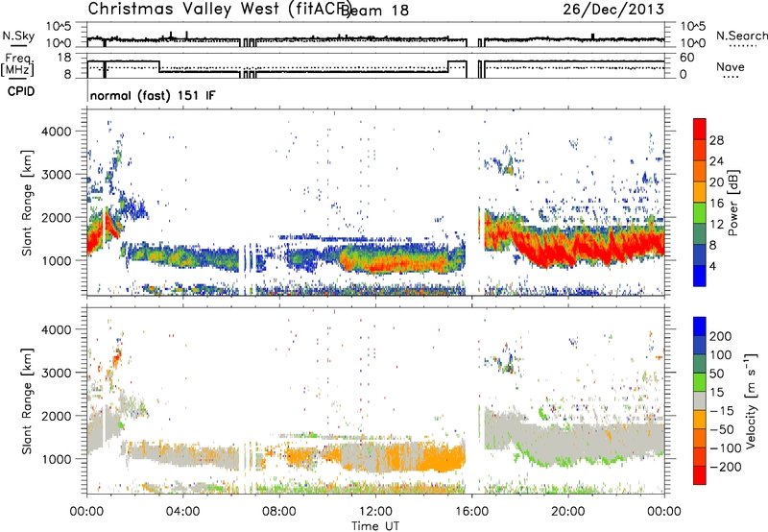This screenshot has width=768, height=532.
Task: Click the "100" velocity color bar label
Action: pos(721,355)
